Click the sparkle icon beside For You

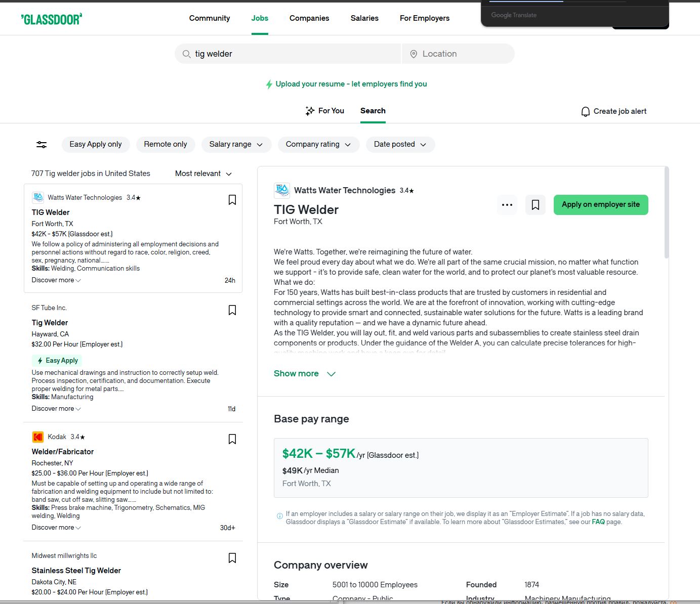pos(310,111)
